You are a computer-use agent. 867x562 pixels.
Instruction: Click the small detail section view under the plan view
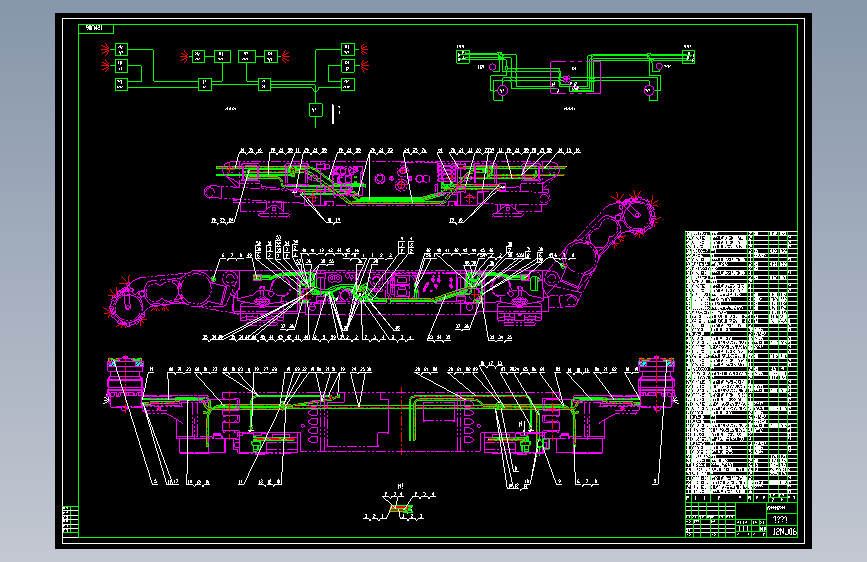400,507
